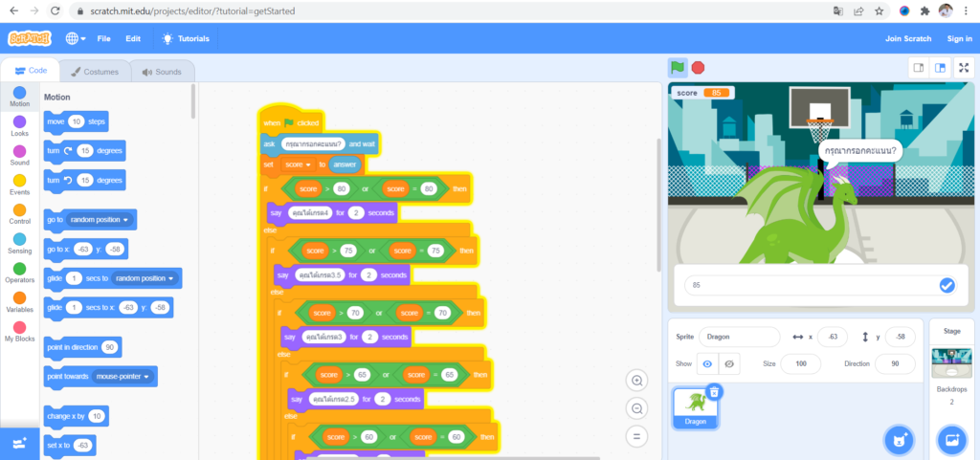Screen dimensions: 980x460
Task: Select the Dragon sprite thumbnail
Action: [x=695, y=408]
